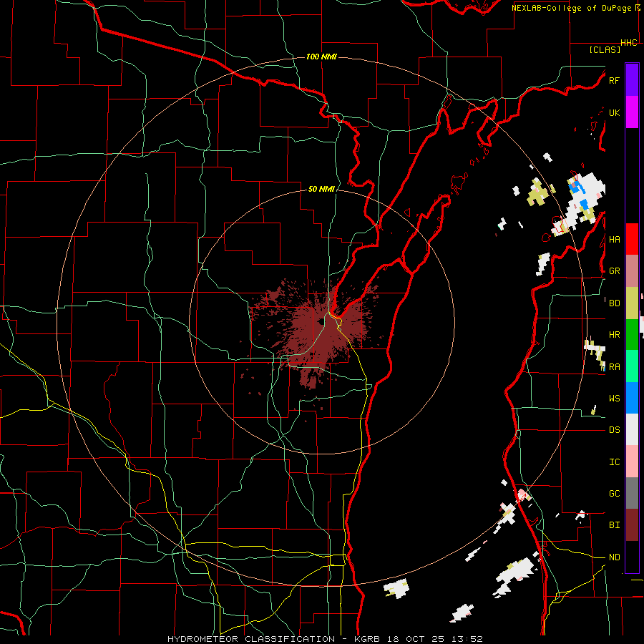Click the '[CLAS]' legend header
Viewport: 644px width, 644px height.
tap(605, 49)
